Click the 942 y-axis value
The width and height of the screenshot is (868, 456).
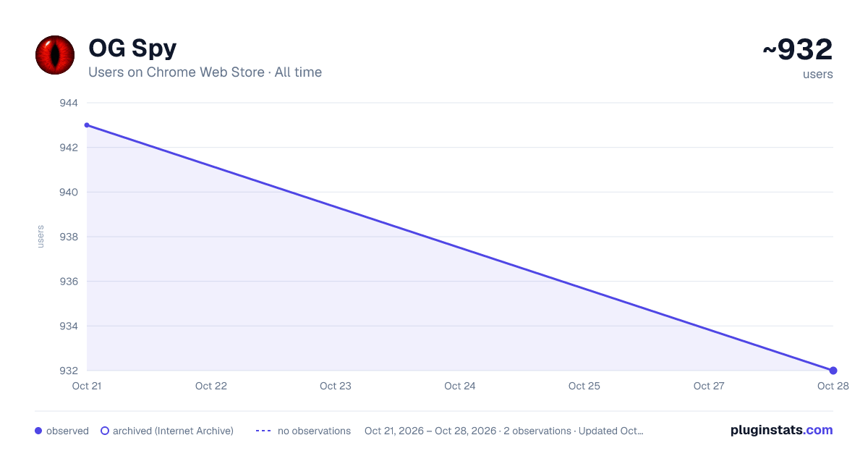69,148
